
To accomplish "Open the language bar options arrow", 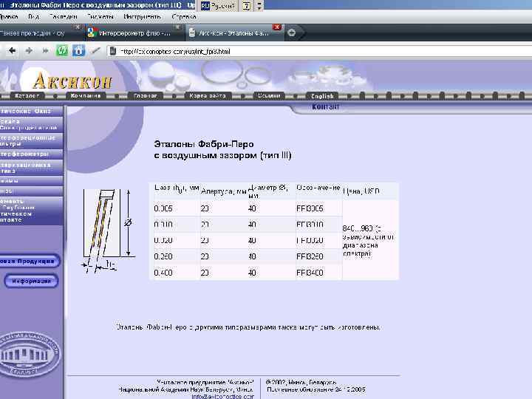I will (x=259, y=6).
